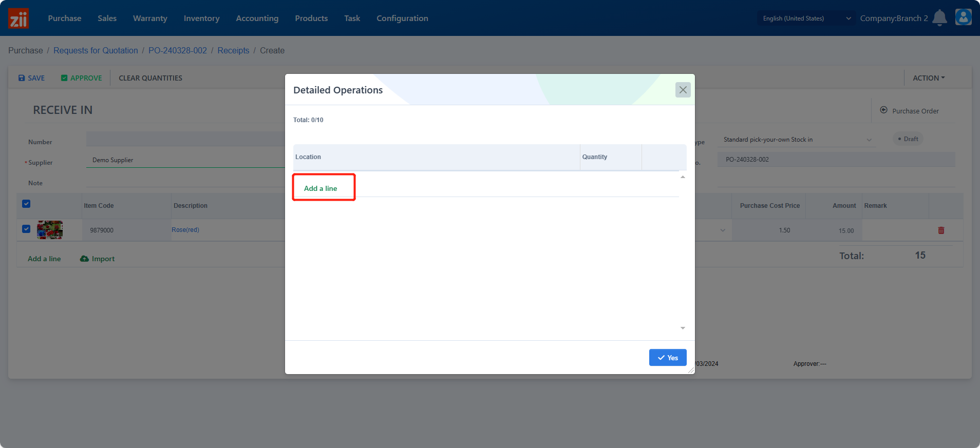Image resolution: width=980 pixels, height=448 pixels.
Task: Click the Purchase Cost Price column header
Action: coord(770,206)
